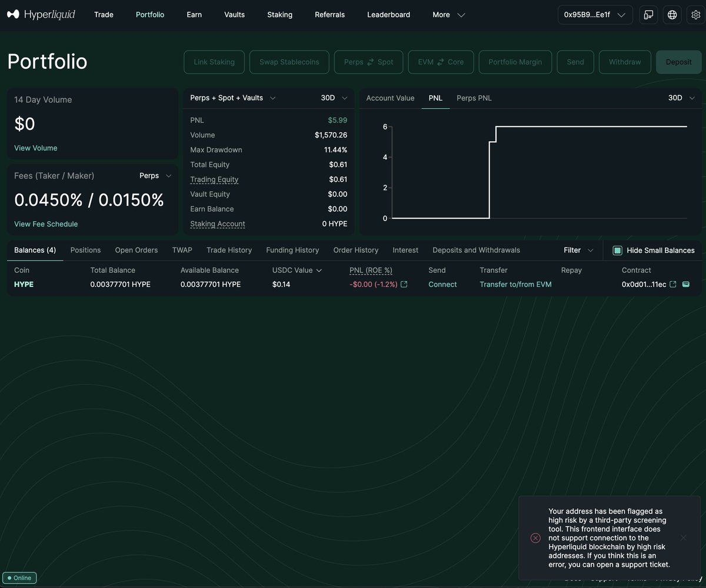706x588 pixels.
Task: Open the 0x95B9...Ee1f account dropdown
Action: [x=595, y=15]
